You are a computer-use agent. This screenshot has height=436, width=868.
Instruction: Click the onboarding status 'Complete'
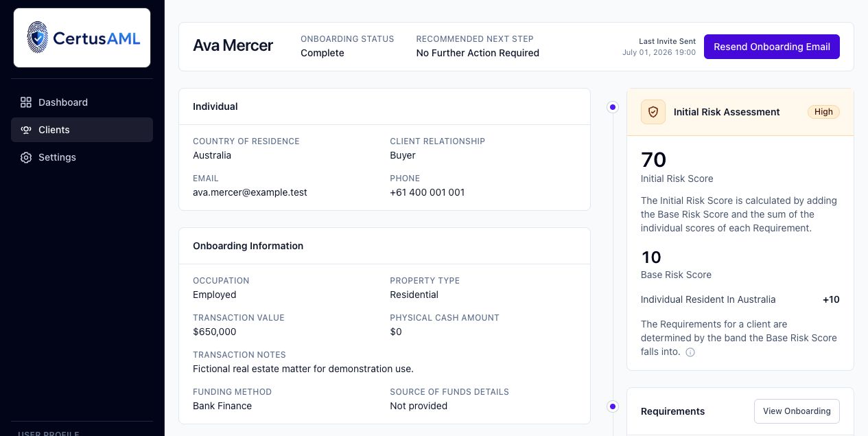tap(322, 53)
